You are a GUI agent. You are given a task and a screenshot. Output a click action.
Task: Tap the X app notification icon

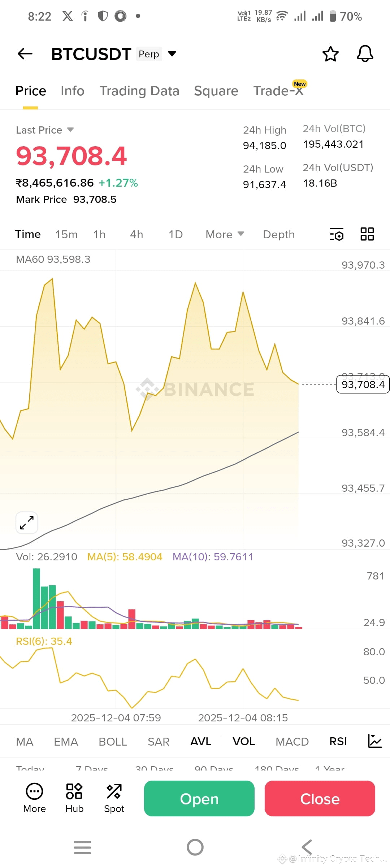point(68,16)
